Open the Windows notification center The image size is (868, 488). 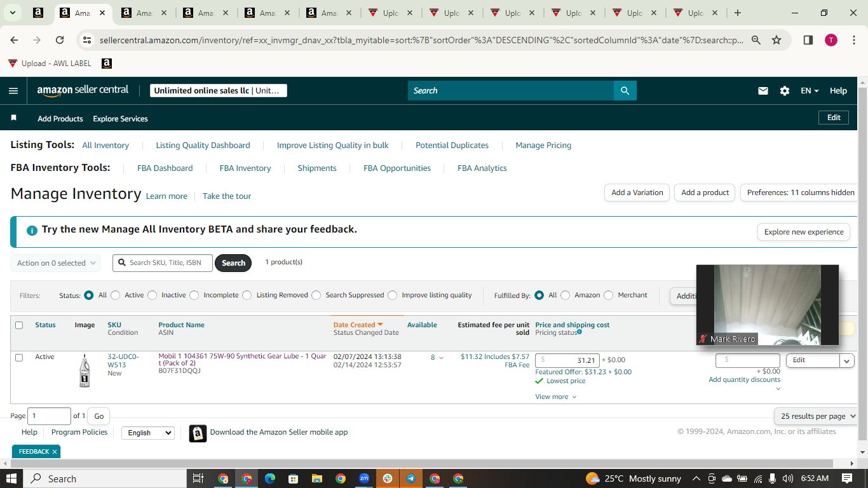(847, 478)
